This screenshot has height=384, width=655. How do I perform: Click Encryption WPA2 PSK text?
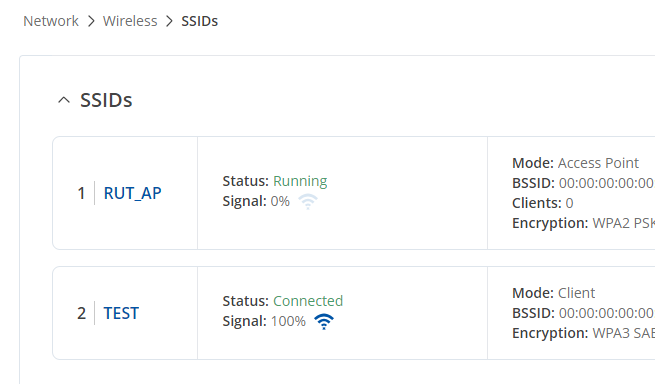pyautogui.click(x=584, y=223)
